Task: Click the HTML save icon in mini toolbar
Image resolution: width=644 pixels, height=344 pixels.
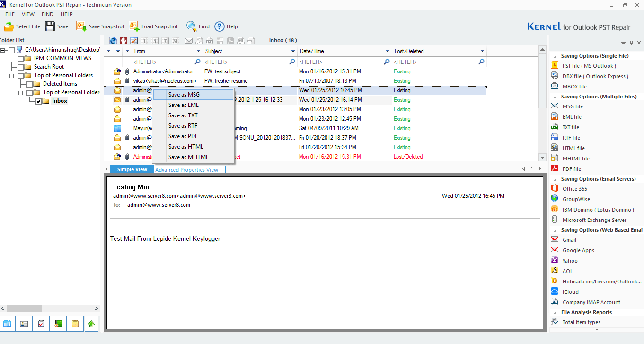Action: tap(241, 41)
